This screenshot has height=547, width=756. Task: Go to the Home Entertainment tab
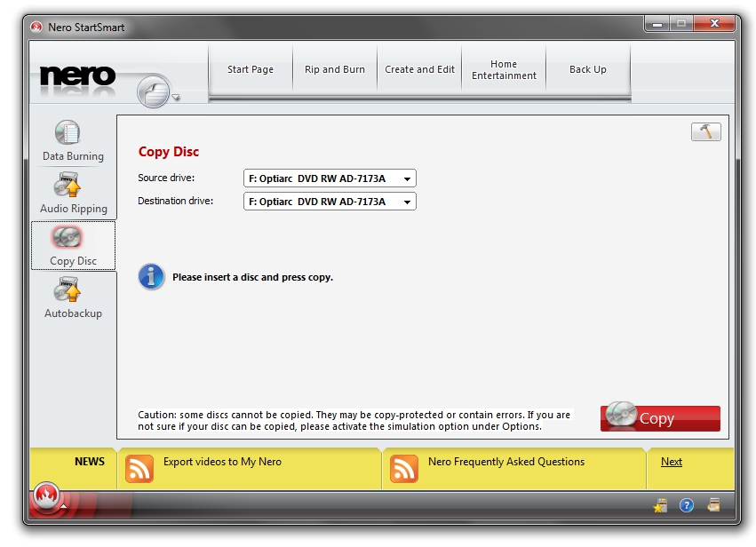[504, 69]
